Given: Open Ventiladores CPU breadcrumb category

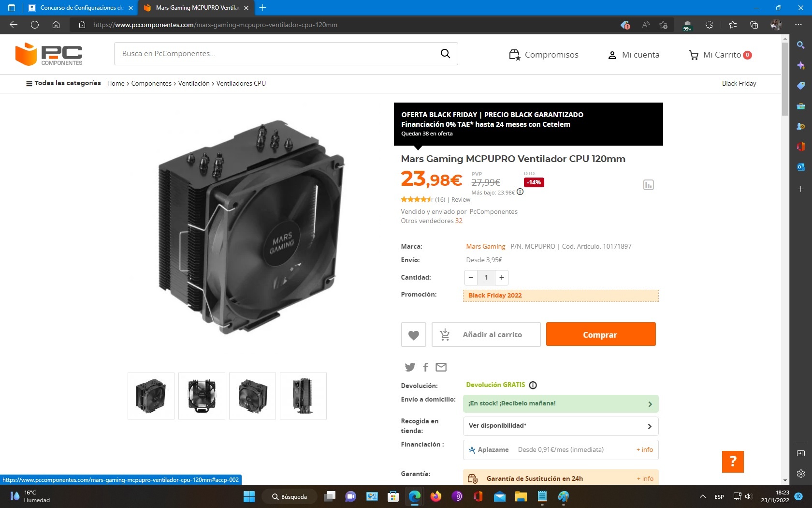Looking at the screenshot, I should coord(241,83).
